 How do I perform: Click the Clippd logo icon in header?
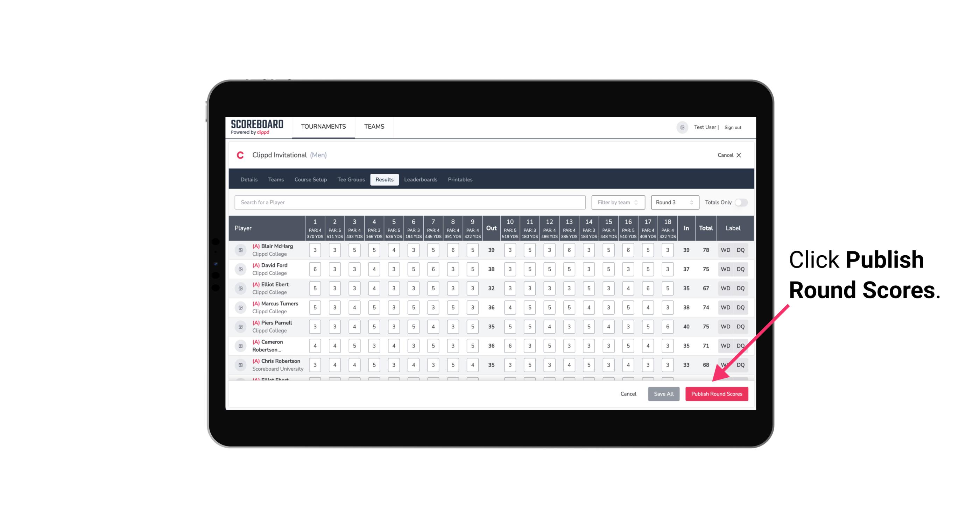point(239,155)
